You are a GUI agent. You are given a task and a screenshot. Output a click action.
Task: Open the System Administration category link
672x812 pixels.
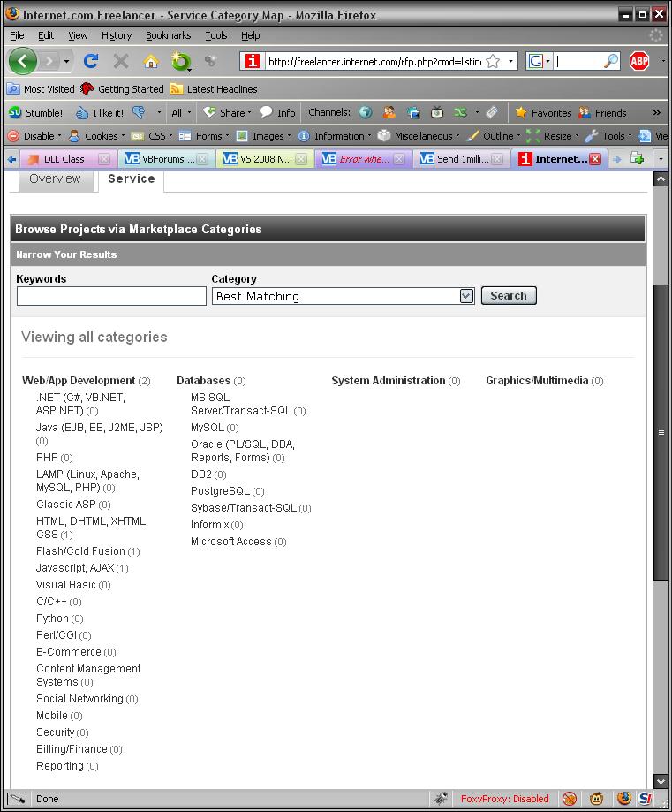pos(396,381)
